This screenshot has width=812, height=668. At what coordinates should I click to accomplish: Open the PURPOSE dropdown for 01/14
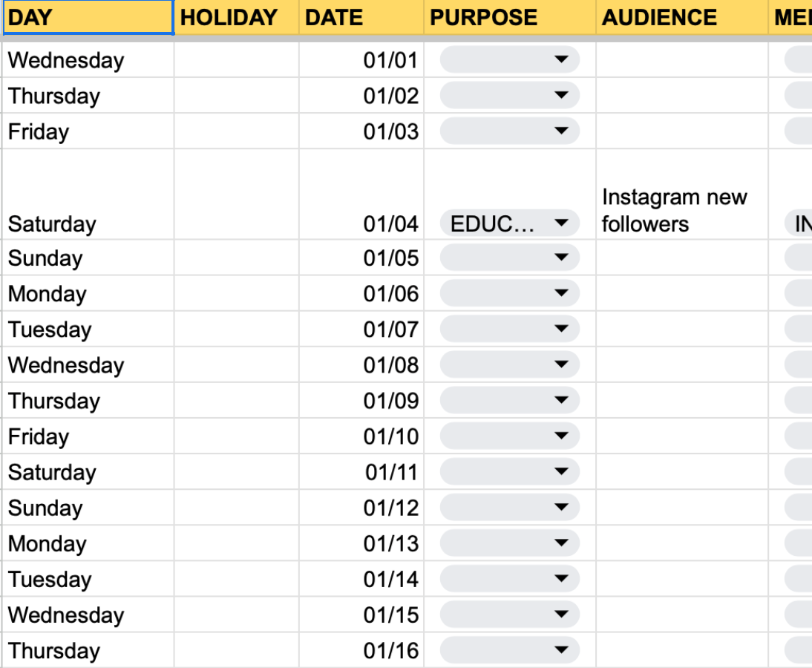tap(510, 579)
